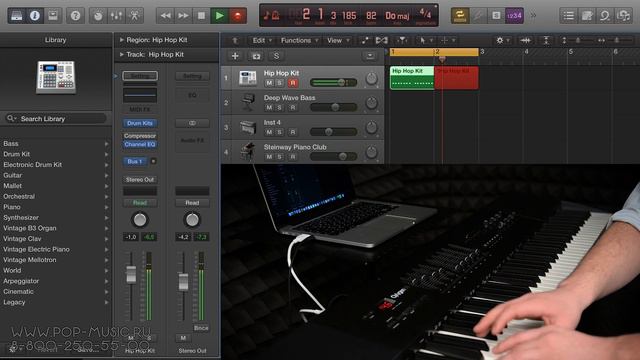Image resolution: width=640 pixels, height=360 pixels.
Task: Expand the Track: Hip Hop Kit section
Action: [x=121, y=54]
